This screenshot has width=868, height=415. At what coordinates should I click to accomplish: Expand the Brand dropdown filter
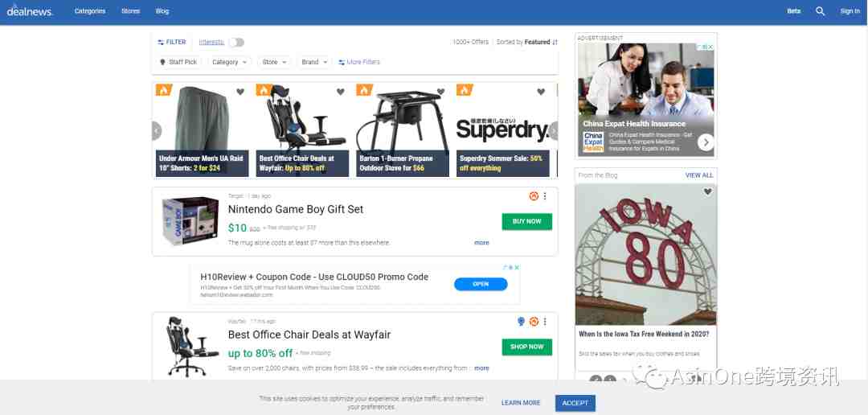point(314,62)
